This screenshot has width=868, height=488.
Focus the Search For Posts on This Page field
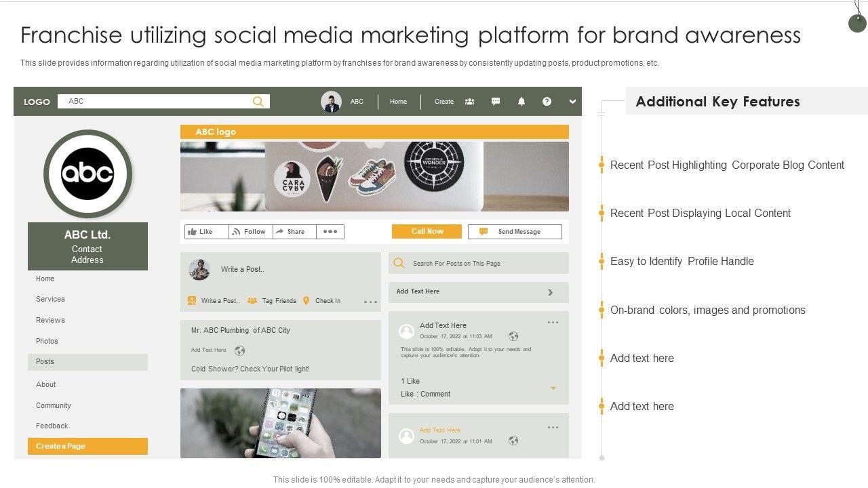479,263
